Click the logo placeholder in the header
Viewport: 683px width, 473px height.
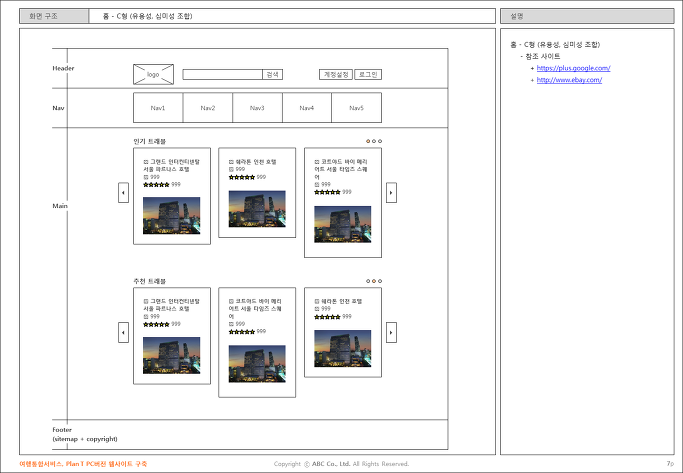click(153, 74)
